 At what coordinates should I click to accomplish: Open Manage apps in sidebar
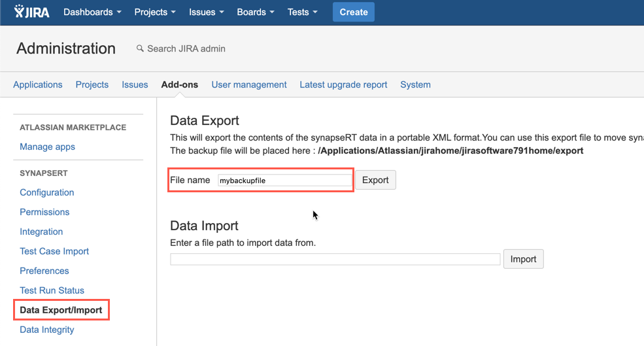(47, 147)
